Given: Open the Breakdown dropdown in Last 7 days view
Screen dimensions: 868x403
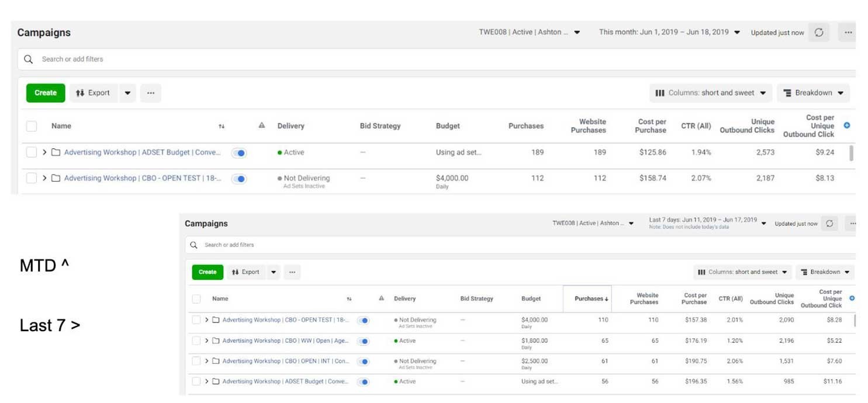Looking at the screenshot, I should click(825, 272).
